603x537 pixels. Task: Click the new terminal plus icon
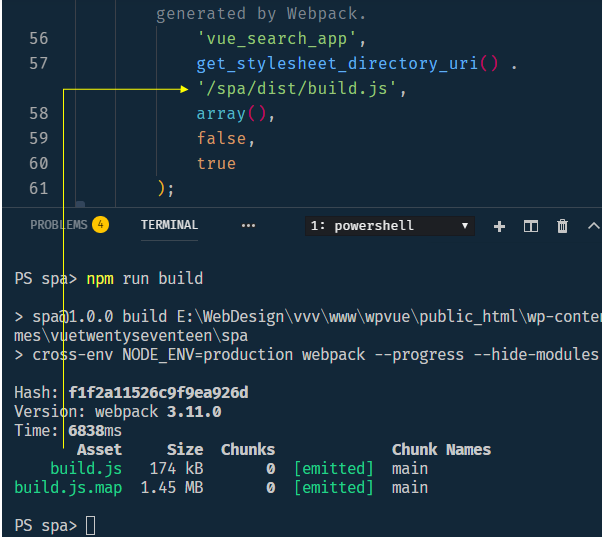coord(500,226)
